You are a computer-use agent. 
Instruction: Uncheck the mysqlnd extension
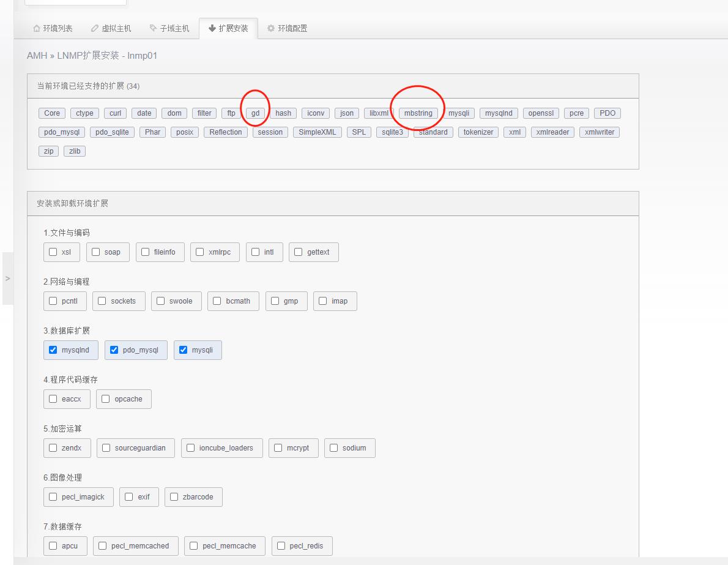click(53, 350)
